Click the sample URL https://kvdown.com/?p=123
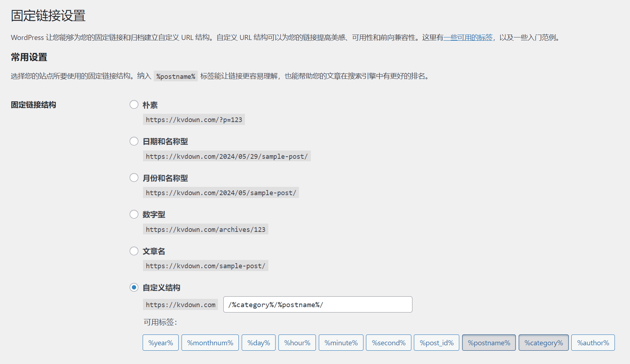 coord(193,119)
